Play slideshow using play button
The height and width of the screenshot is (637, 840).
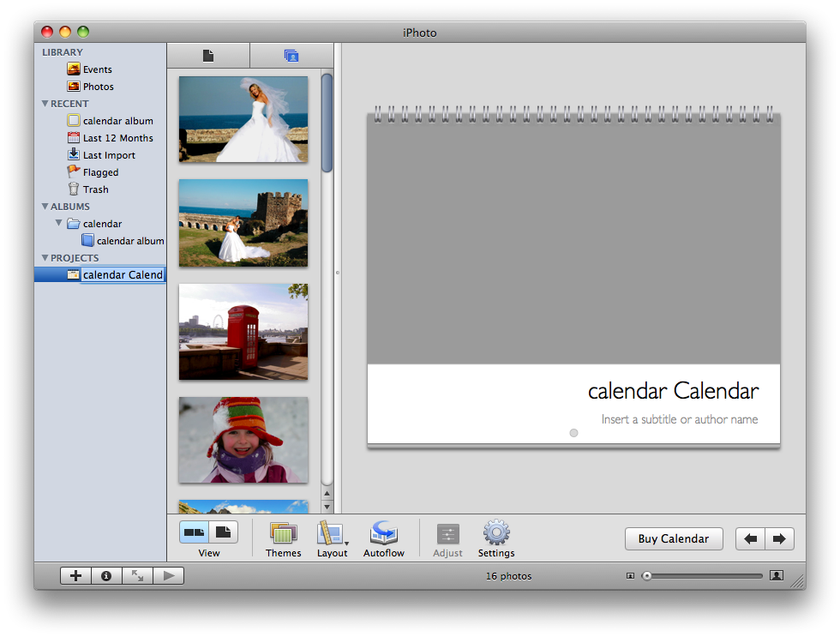pos(168,576)
